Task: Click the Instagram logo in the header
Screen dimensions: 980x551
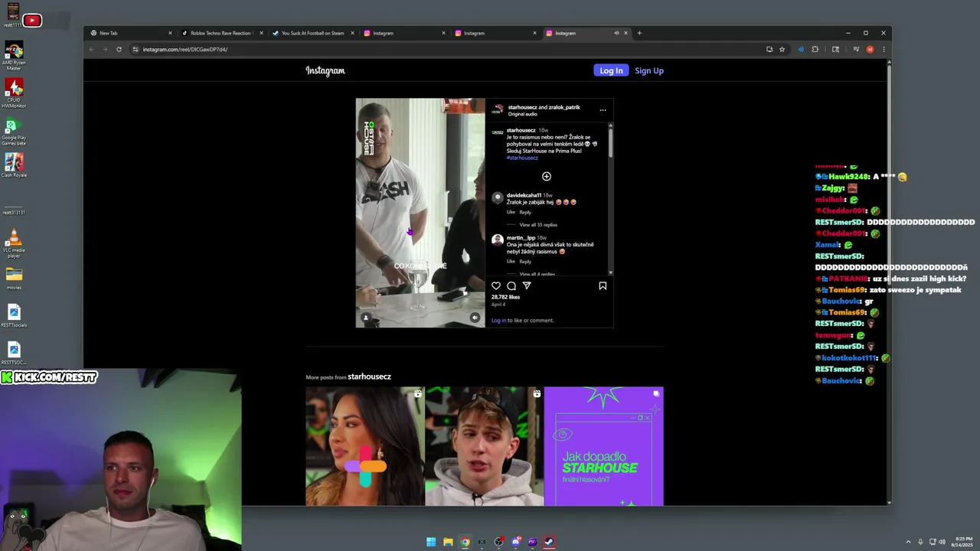Action: [x=325, y=70]
